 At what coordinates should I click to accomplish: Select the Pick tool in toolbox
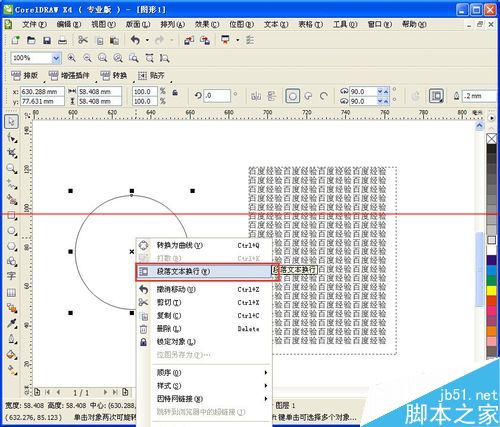pos(11,122)
